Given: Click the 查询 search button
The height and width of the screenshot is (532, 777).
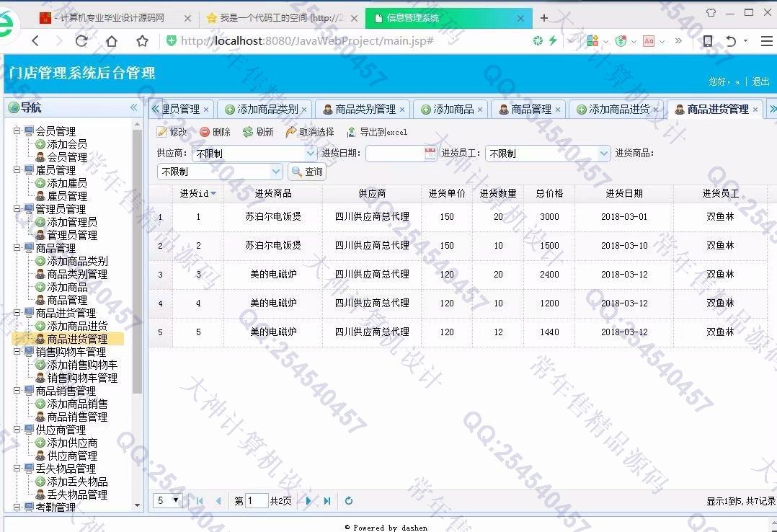Looking at the screenshot, I should click(x=307, y=172).
